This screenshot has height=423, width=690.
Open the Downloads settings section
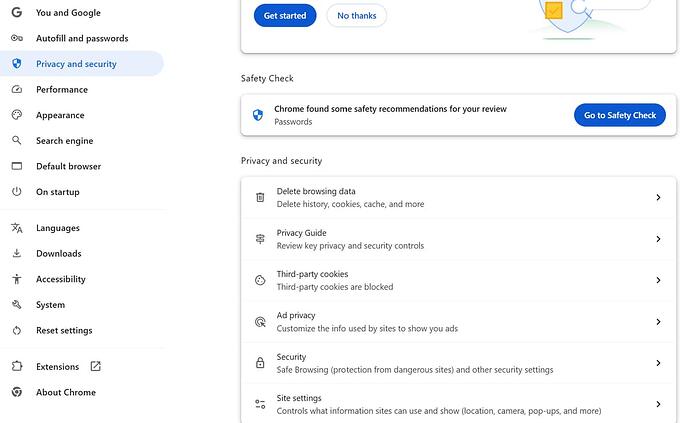pyautogui.click(x=58, y=254)
